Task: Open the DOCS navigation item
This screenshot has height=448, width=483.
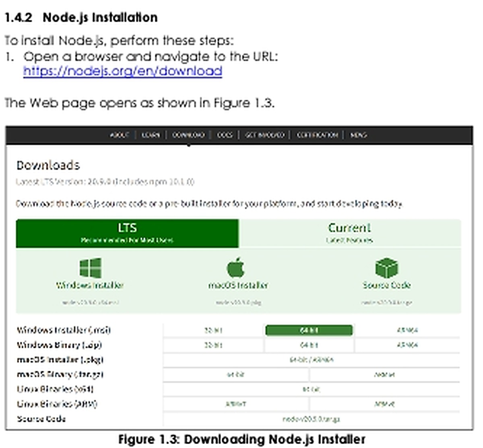Action: (x=225, y=135)
